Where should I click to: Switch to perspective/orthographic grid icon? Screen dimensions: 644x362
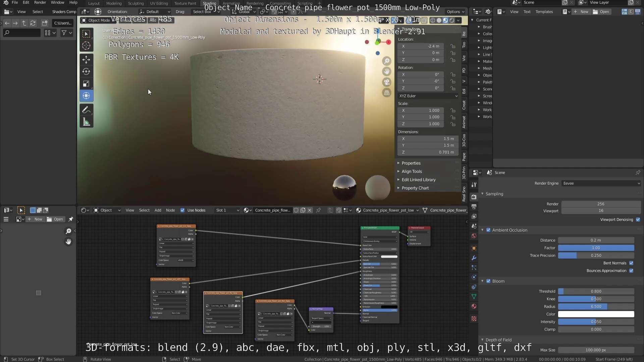point(387,93)
